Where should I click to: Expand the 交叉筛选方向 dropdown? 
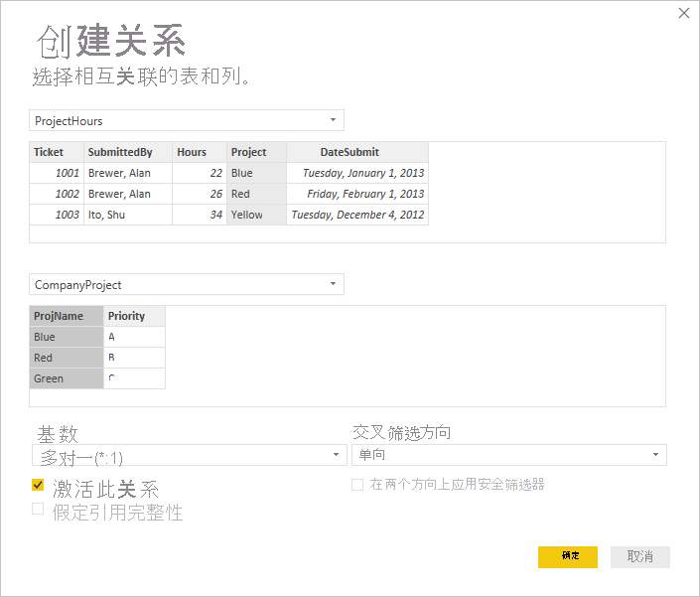point(508,455)
